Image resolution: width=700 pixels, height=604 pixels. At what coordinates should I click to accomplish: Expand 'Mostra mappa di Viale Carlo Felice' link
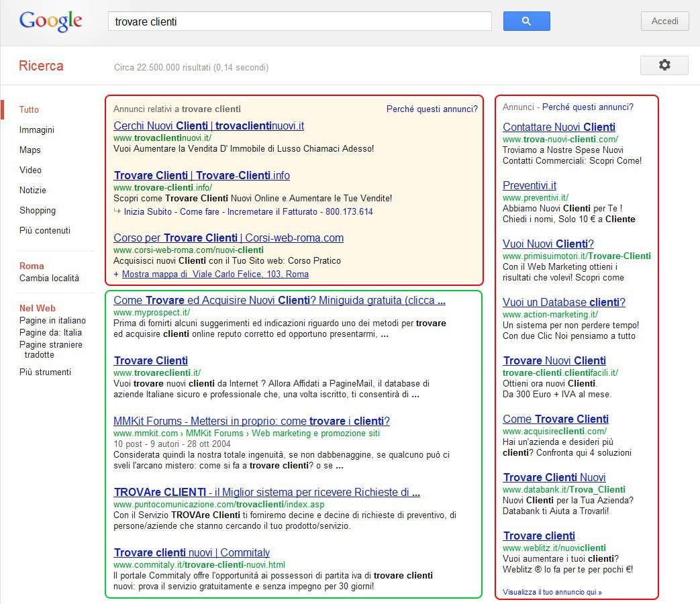click(215, 274)
